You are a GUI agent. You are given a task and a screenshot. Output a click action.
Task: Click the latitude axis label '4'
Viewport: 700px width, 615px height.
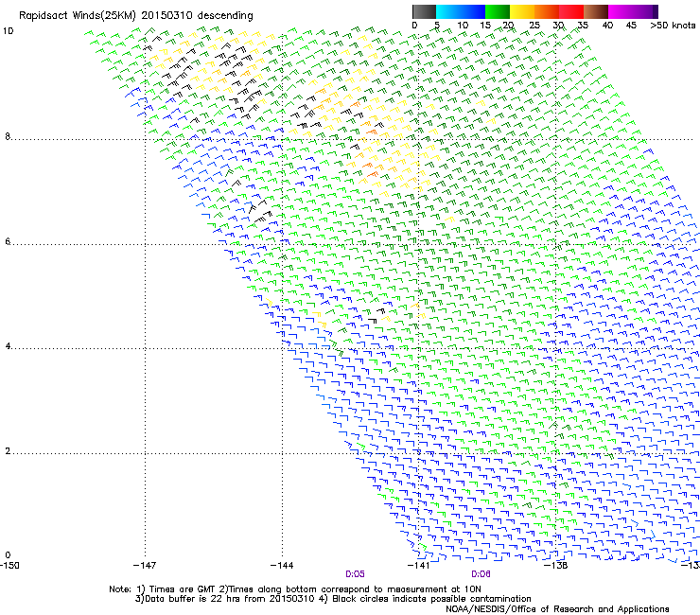(x=8, y=346)
